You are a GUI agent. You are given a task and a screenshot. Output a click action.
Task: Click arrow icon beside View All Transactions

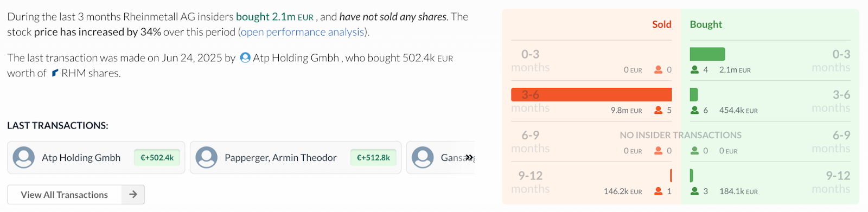pos(133,194)
